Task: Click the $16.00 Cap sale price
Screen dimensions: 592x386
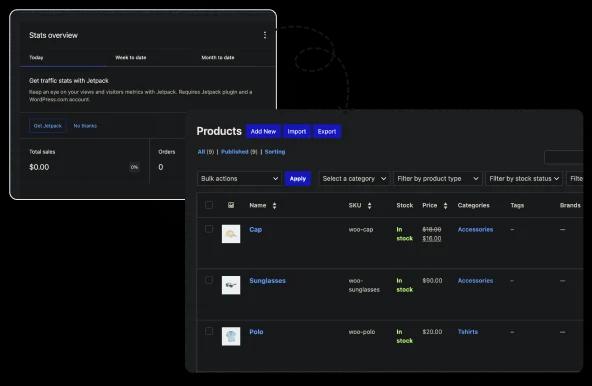Action: (x=432, y=238)
